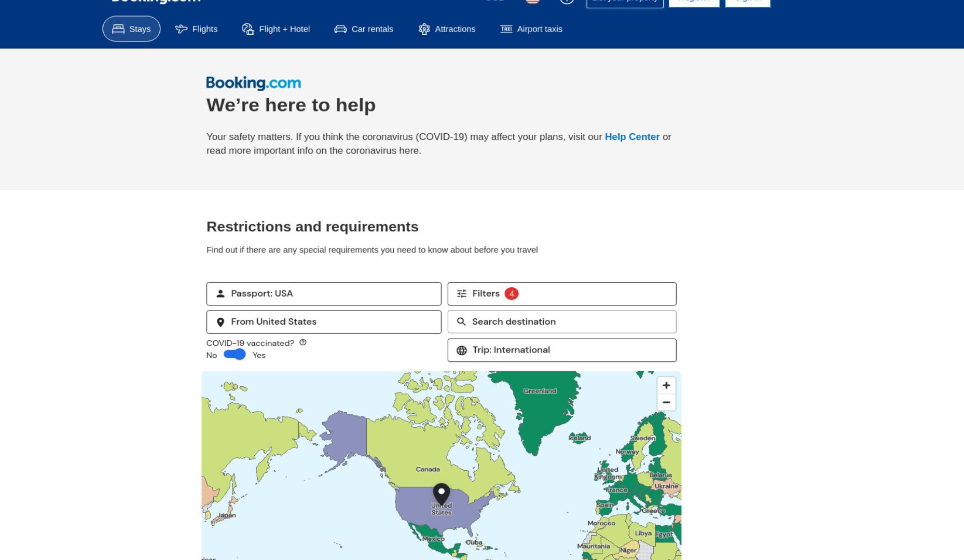The width and height of the screenshot is (964, 560).
Task: Click Morocco on the map
Action: [x=601, y=523]
